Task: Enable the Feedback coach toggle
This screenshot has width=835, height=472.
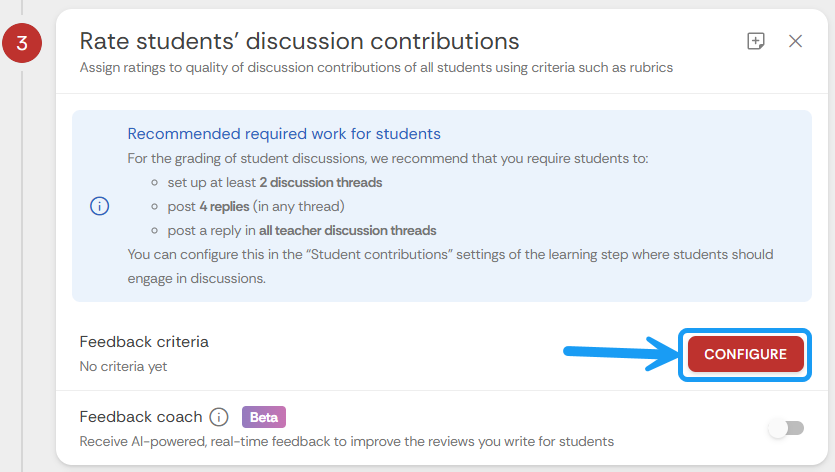Action: click(x=786, y=428)
